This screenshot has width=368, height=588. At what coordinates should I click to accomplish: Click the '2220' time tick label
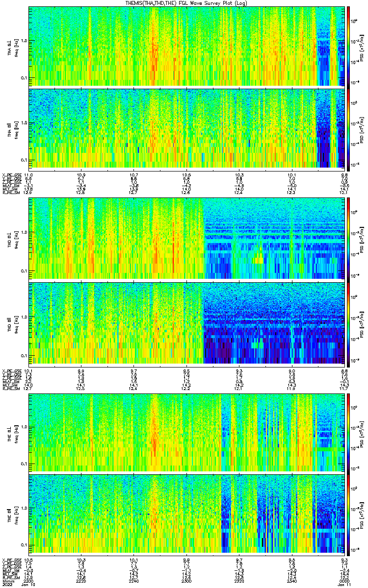point(81,581)
